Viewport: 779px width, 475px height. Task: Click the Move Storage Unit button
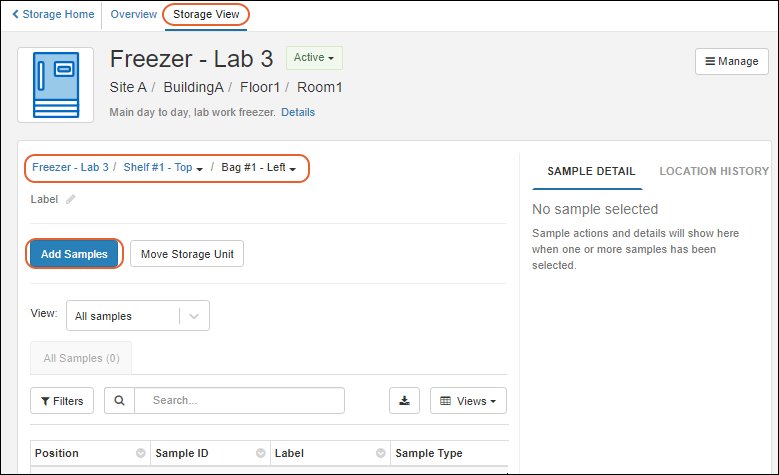(187, 254)
